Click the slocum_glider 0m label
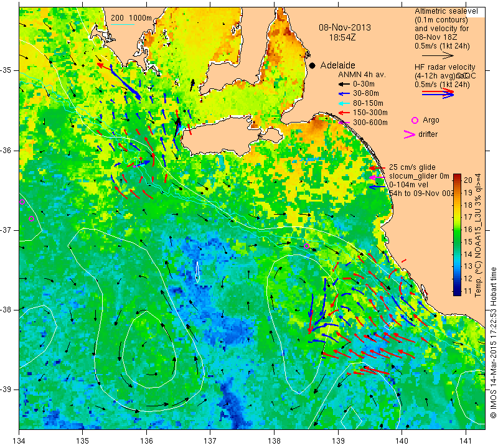The image size is (498, 448). tap(419, 176)
